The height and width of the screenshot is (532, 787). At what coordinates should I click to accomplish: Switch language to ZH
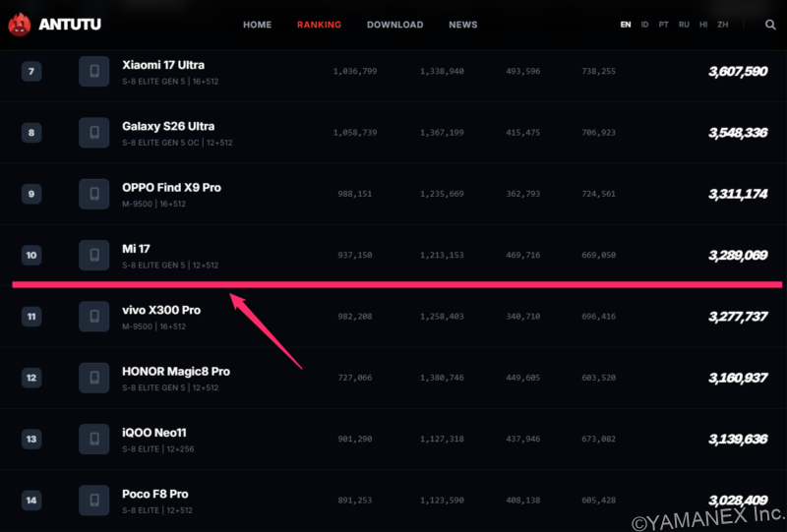click(x=723, y=25)
